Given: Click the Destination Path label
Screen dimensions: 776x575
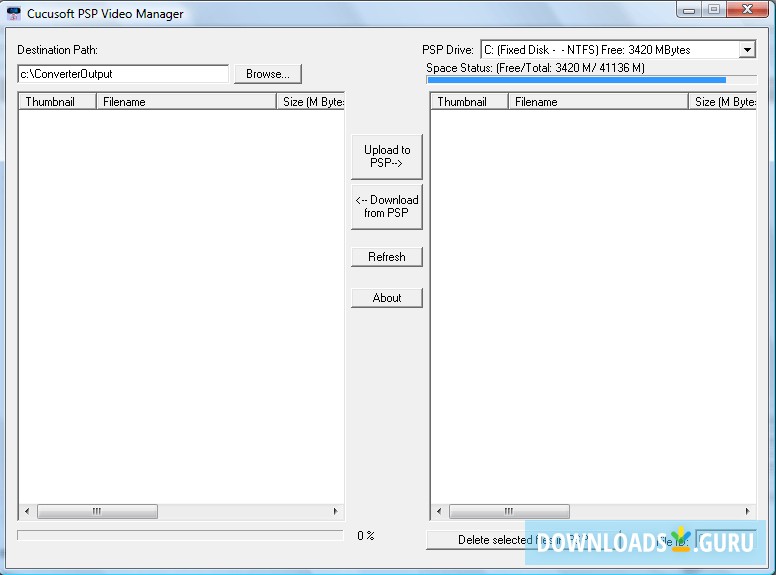Looking at the screenshot, I should click(57, 50).
